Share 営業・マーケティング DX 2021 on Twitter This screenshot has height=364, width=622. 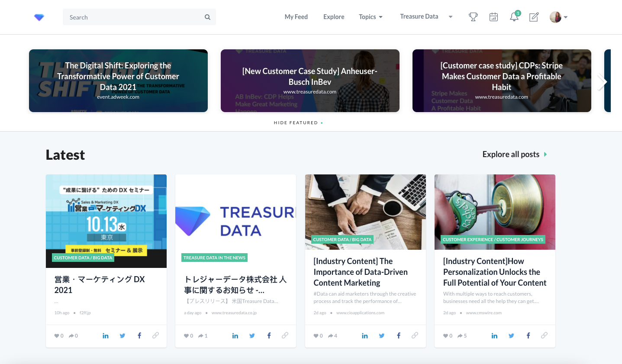coord(122,335)
